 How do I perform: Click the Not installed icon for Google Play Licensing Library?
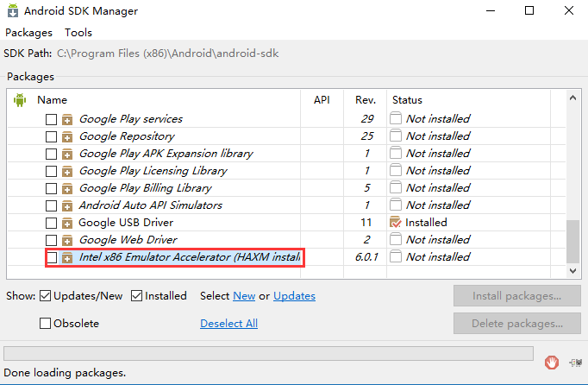click(395, 170)
